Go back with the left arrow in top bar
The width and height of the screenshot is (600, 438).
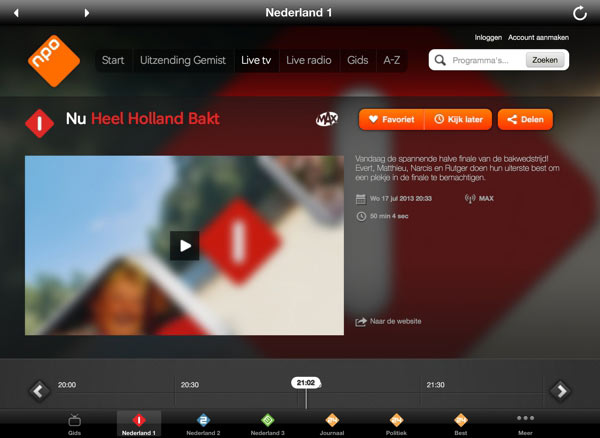pyautogui.click(x=16, y=13)
